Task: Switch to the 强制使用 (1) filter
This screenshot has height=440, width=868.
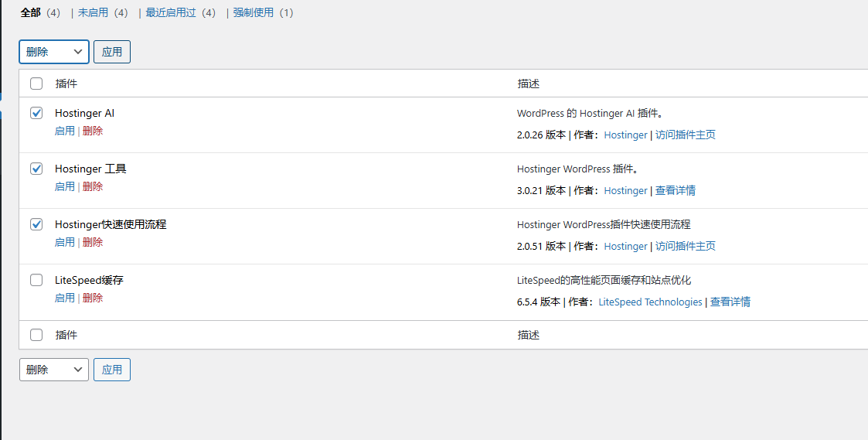Action: [x=264, y=12]
